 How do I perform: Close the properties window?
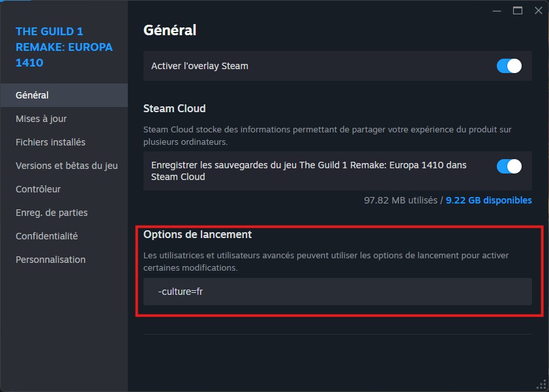pos(539,11)
